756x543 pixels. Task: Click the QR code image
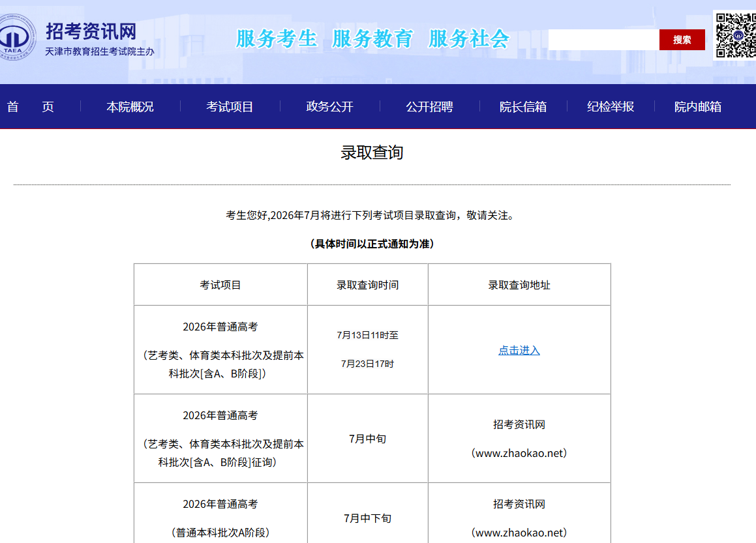click(735, 35)
